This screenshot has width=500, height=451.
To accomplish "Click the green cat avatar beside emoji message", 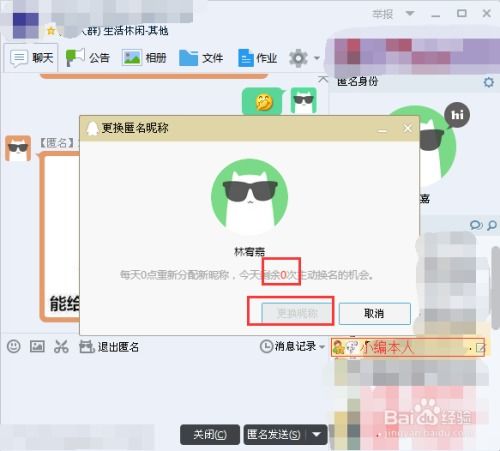I will (303, 101).
